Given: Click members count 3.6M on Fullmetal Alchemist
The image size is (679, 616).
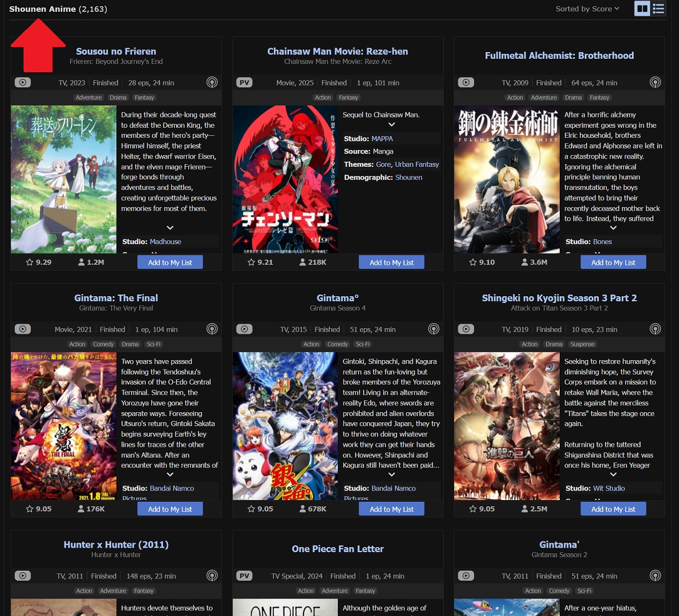Looking at the screenshot, I should coord(534,262).
